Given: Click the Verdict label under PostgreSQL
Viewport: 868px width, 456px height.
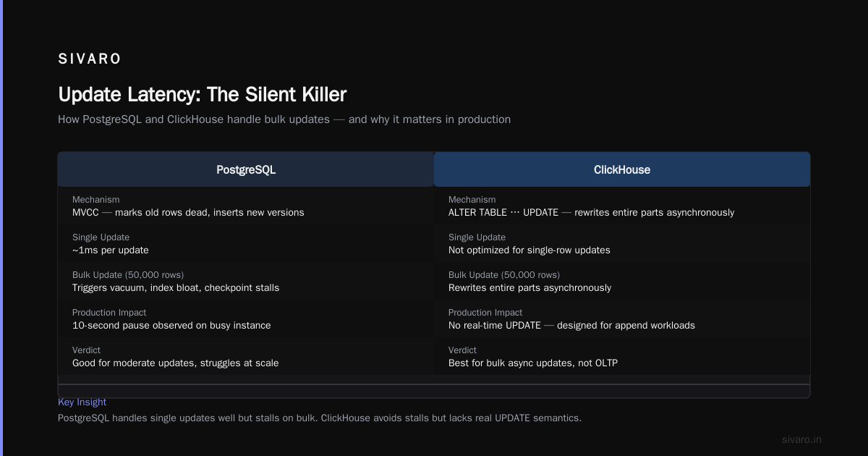Looking at the screenshot, I should 87,350.
